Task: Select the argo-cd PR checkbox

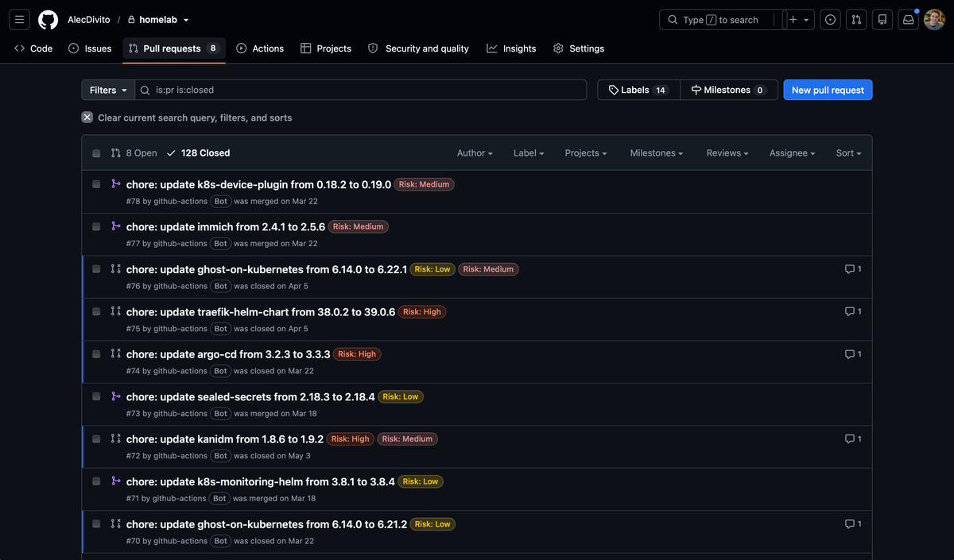Action: pos(96,354)
